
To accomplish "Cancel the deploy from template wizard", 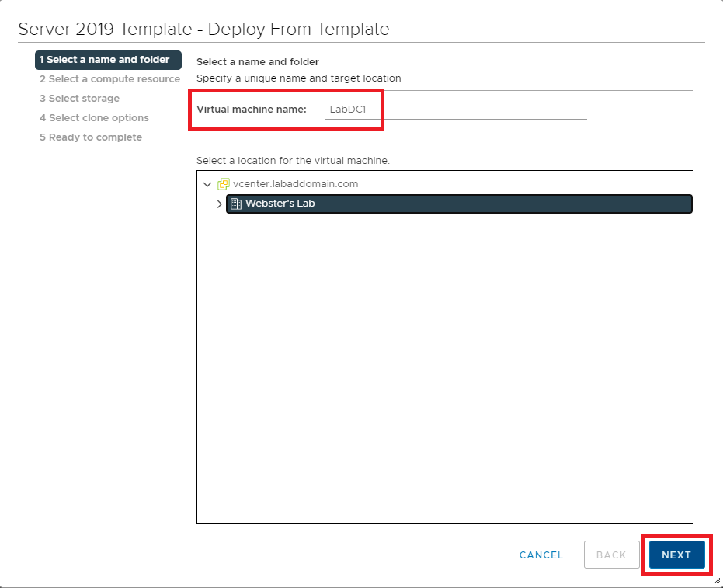I will [x=541, y=555].
